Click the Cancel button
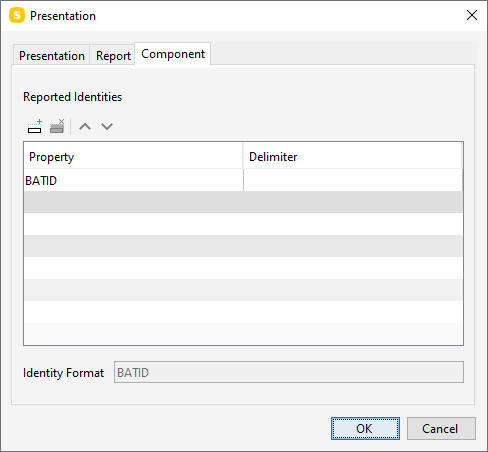 441,429
